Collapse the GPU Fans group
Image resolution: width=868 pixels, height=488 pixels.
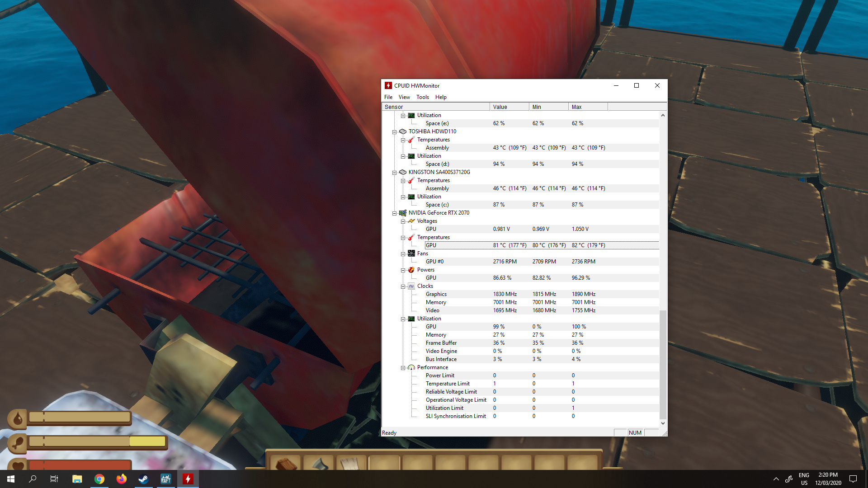point(403,254)
